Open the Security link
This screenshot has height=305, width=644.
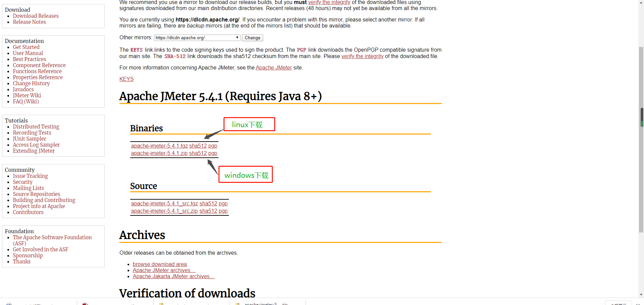tap(22, 182)
